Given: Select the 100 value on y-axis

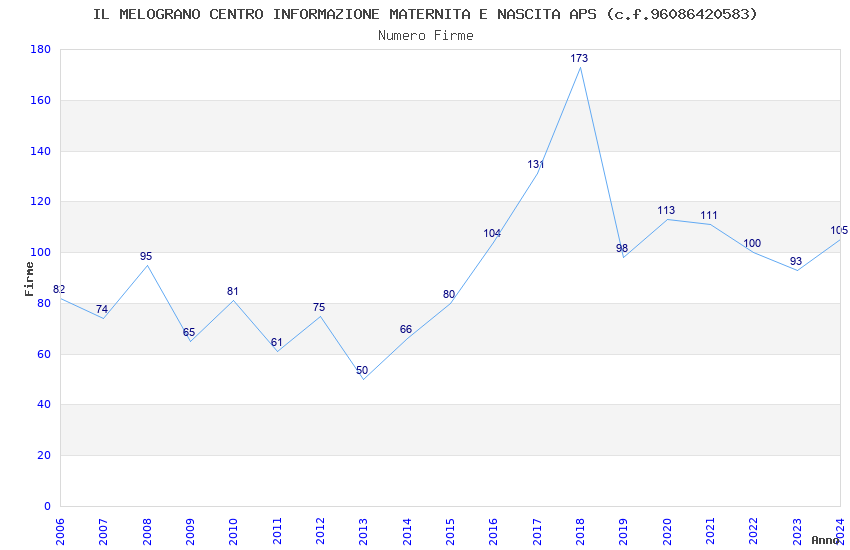Looking at the screenshot, I should (x=40, y=253).
